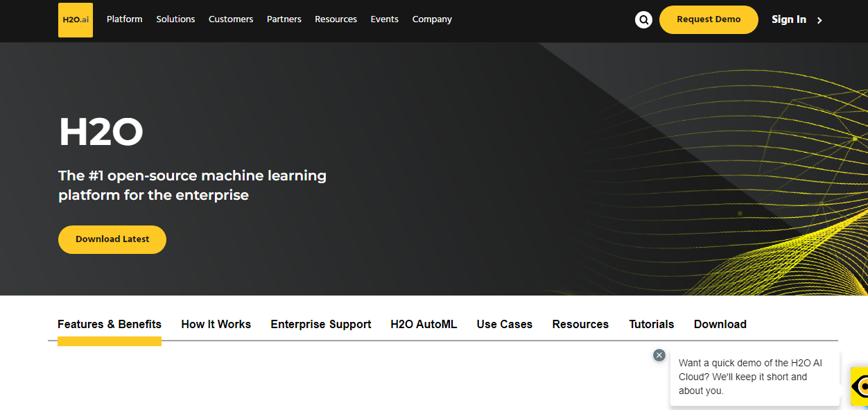Jump to the Use Cases tab
868x410 pixels.
[x=505, y=324]
